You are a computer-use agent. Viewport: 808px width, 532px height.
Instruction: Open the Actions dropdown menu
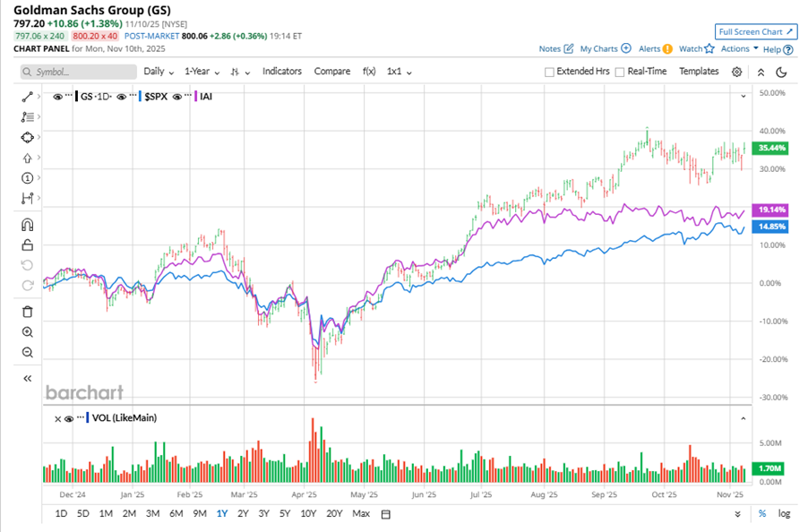pos(739,49)
